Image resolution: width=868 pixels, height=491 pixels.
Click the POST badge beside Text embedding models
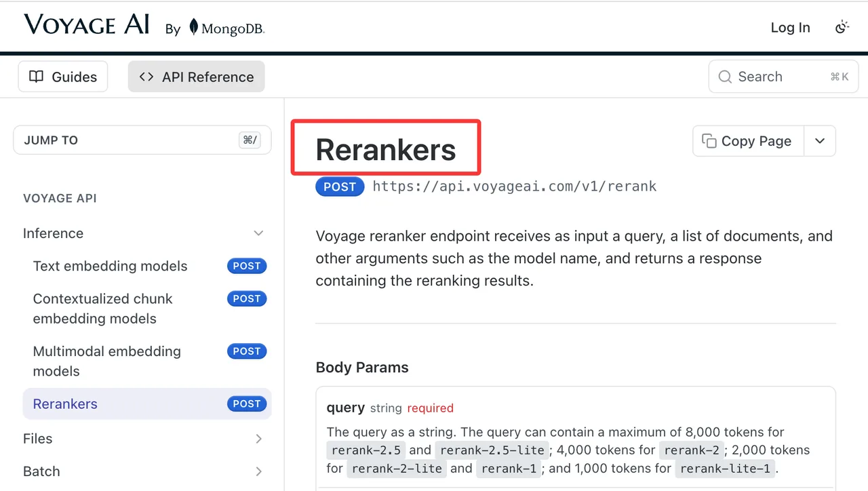click(x=247, y=266)
